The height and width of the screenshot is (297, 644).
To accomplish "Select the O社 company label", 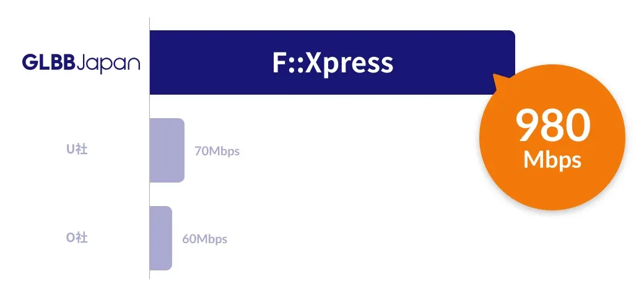I will click(x=77, y=238).
